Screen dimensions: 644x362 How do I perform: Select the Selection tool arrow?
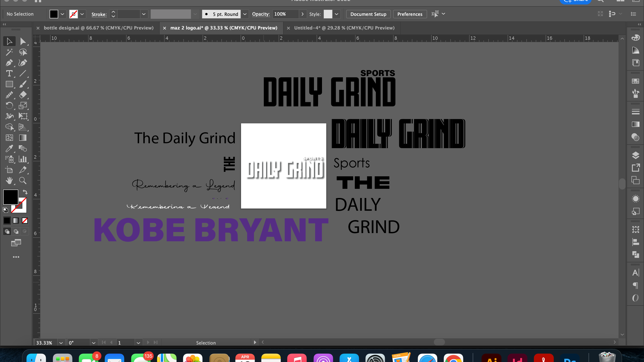click(x=9, y=41)
